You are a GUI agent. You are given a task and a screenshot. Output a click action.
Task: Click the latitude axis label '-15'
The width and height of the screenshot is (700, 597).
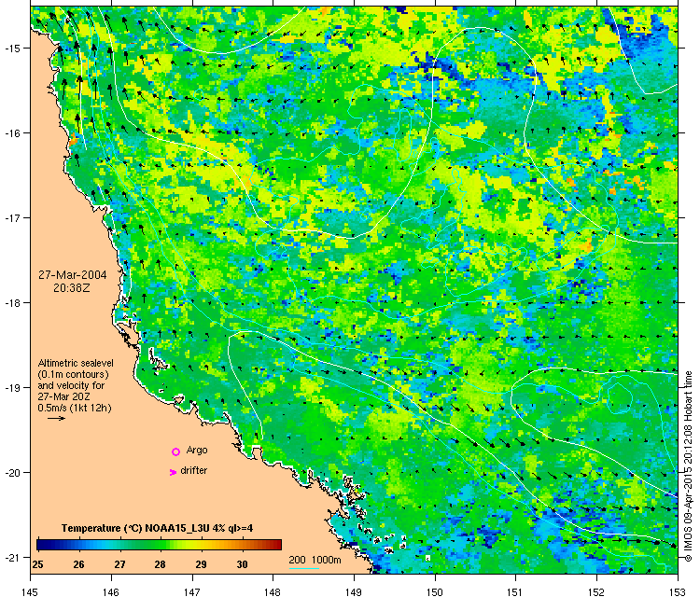(x=11, y=48)
